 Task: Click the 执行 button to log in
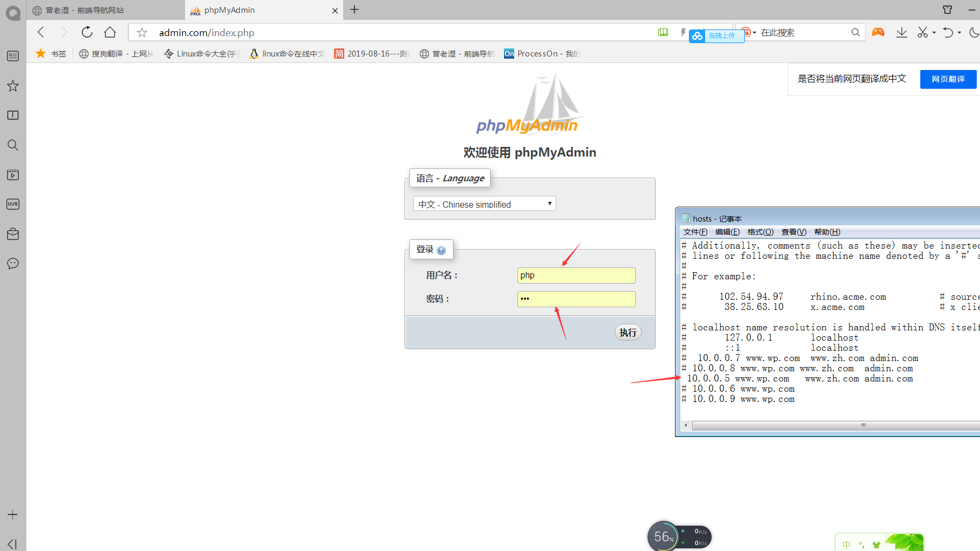point(628,333)
